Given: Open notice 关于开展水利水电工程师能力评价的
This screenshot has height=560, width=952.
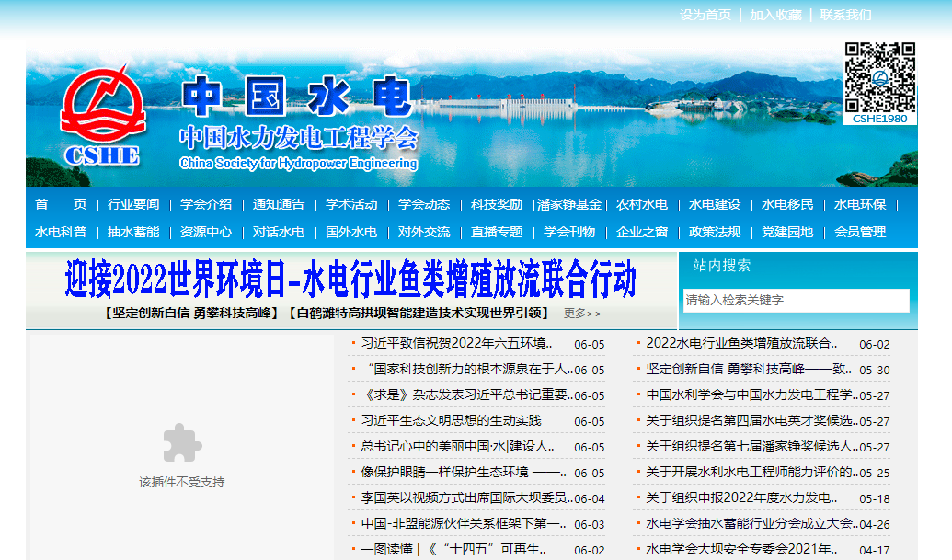Looking at the screenshot, I should (x=752, y=472).
